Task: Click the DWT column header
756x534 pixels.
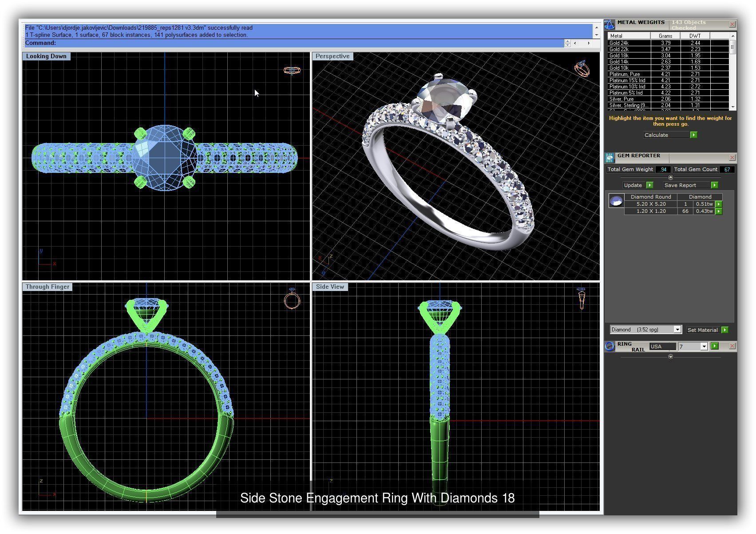Action: click(x=695, y=36)
